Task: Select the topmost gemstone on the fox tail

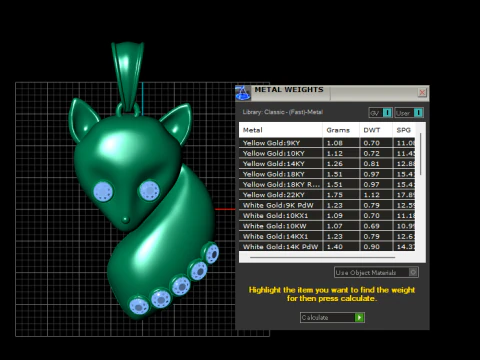Action: coord(212,254)
